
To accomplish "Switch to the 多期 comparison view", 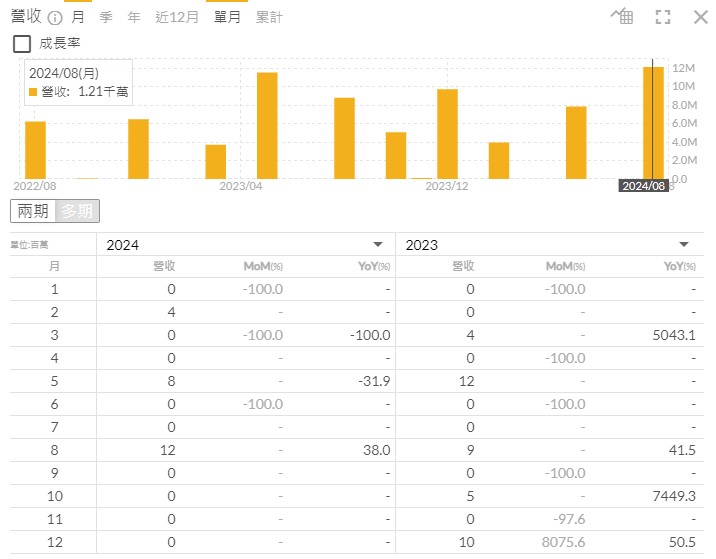I will click(x=77, y=211).
